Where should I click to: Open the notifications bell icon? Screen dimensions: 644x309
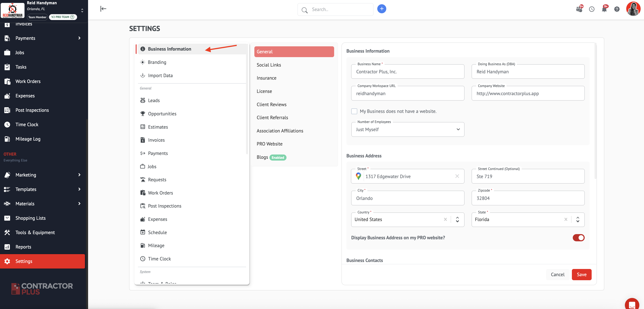click(x=604, y=9)
